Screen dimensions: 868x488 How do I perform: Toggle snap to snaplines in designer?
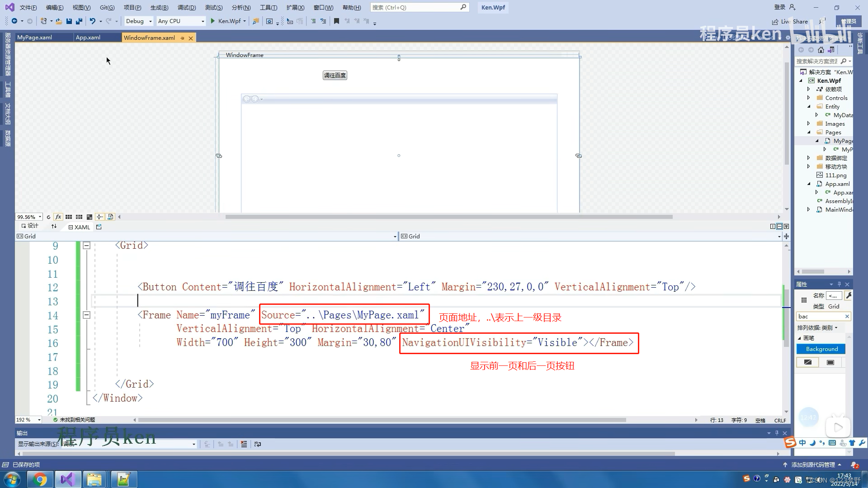coord(100,217)
